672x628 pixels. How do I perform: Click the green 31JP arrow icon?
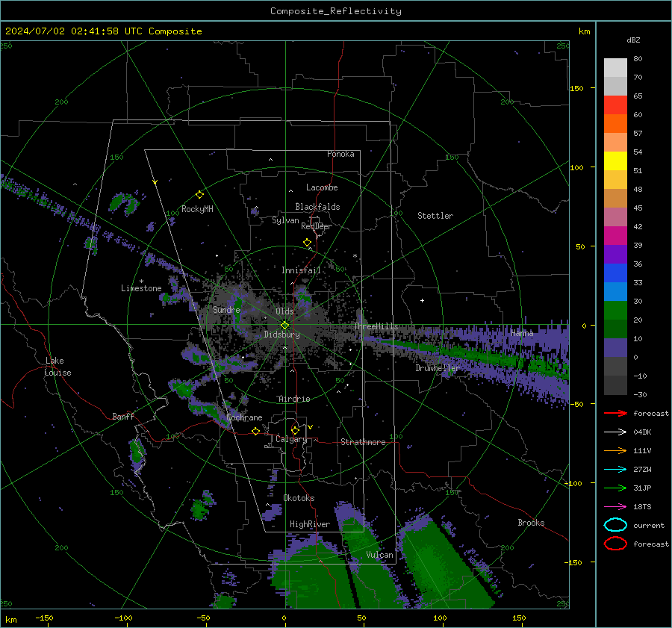[615, 488]
